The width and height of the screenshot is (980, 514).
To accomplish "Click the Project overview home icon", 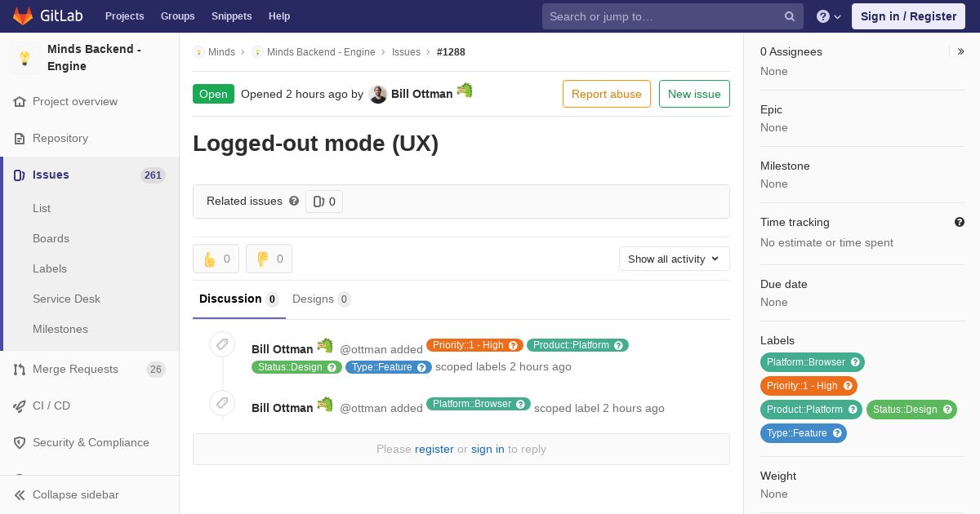I will pos(20,102).
